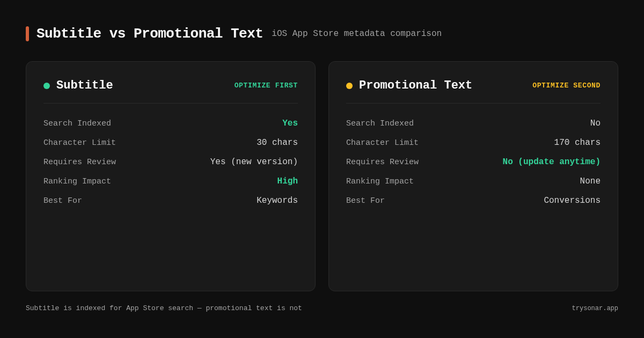Click the '170 chars' value
The width and height of the screenshot is (644, 338).
point(577,143)
